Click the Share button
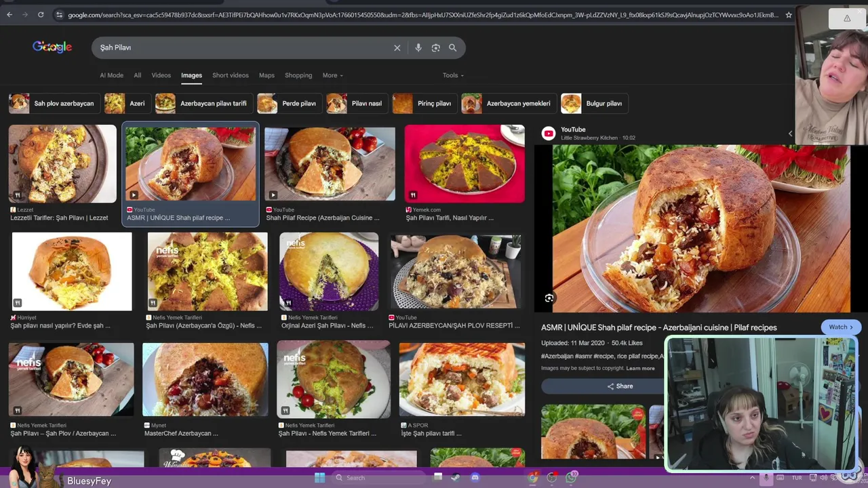 pyautogui.click(x=620, y=386)
